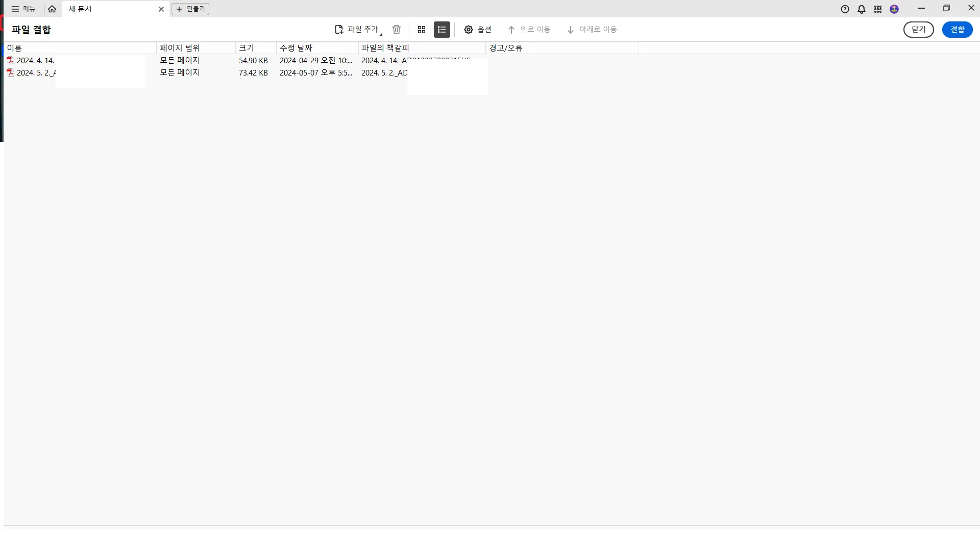Click the 만들기 create button
Screen dimensions: 980x552
tap(190, 9)
